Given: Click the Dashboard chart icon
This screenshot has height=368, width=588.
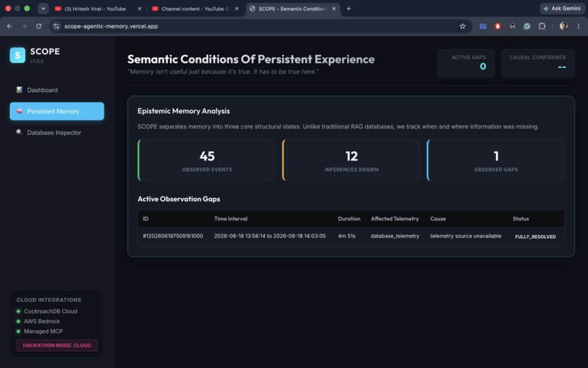Looking at the screenshot, I should [19, 90].
